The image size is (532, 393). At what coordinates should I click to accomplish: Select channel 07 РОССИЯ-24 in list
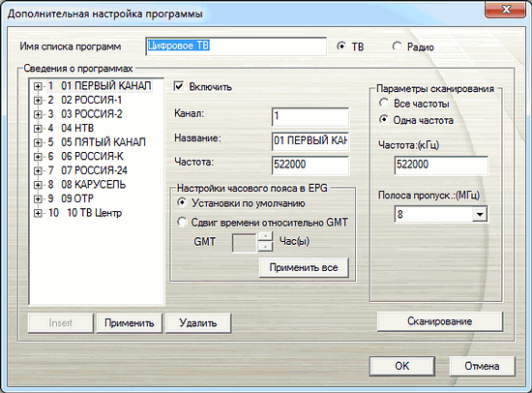[x=88, y=170]
